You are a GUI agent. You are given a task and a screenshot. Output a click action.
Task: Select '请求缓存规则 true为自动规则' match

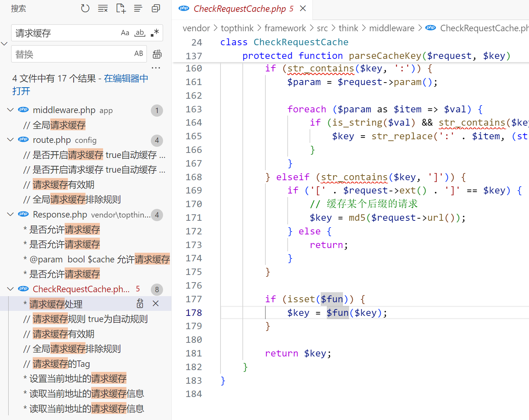(x=85, y=319)
